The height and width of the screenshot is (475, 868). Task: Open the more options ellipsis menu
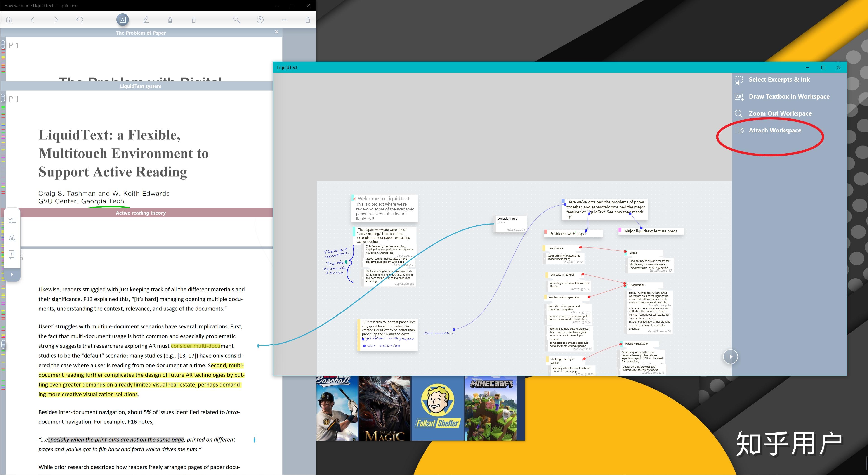(x=284, y=19)
